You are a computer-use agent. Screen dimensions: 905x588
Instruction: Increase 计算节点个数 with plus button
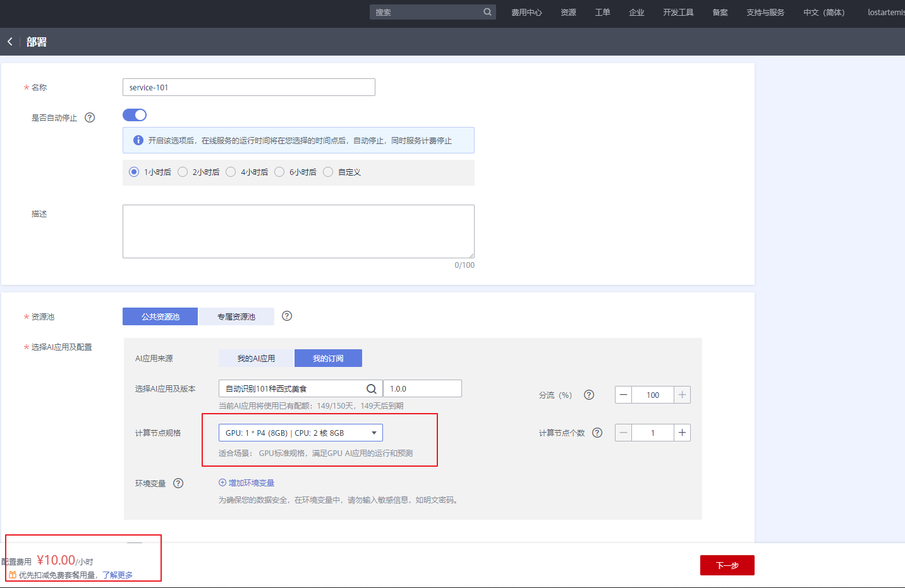683,433
